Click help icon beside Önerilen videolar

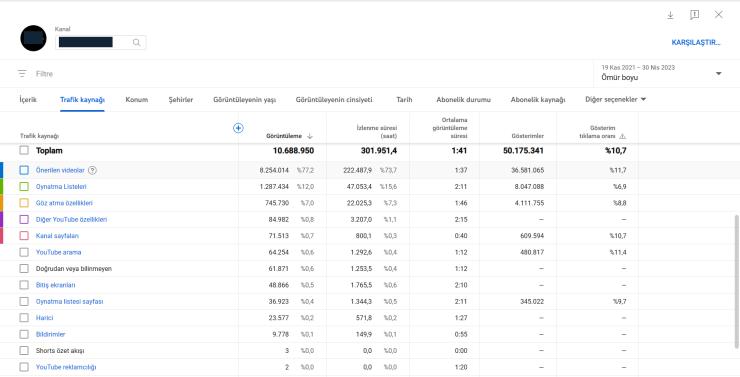[x=92, y=170]
